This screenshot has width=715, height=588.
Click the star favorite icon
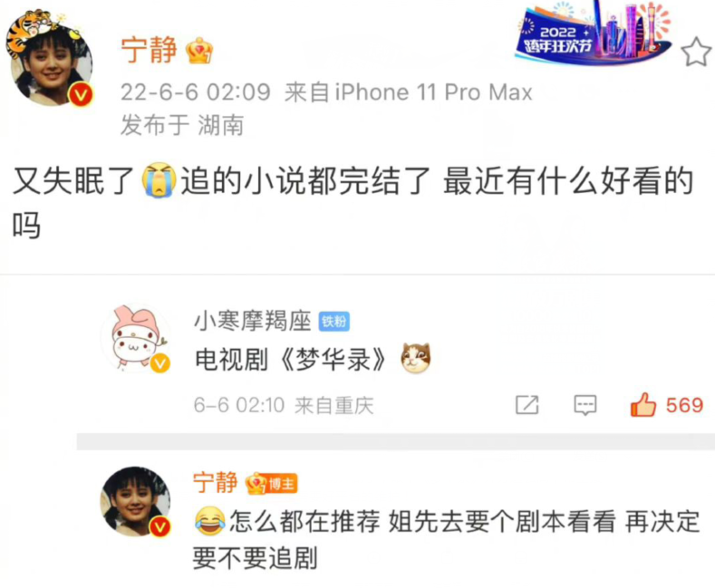(696, 52)
